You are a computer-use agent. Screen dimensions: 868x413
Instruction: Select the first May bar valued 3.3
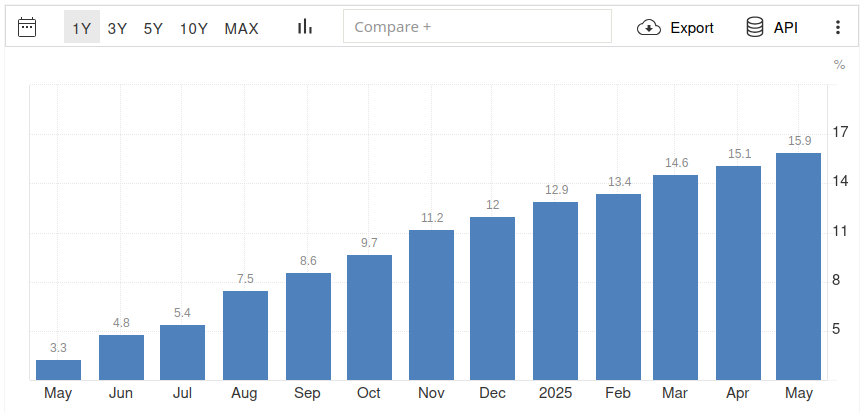59,370
